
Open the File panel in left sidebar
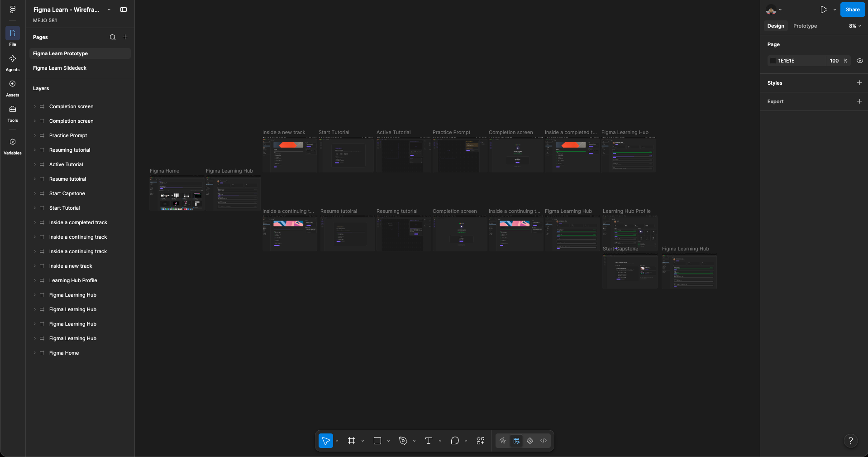(13, 37)
